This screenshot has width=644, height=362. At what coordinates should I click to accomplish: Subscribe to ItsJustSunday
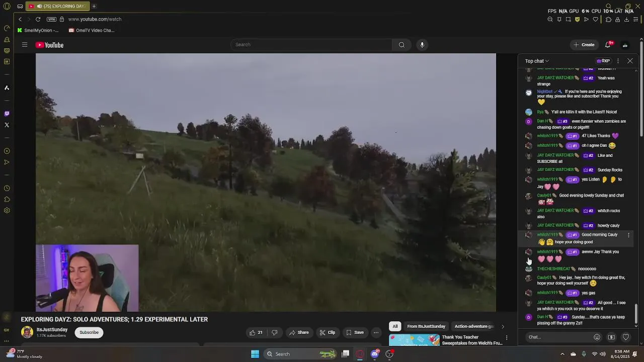(89, 332)
